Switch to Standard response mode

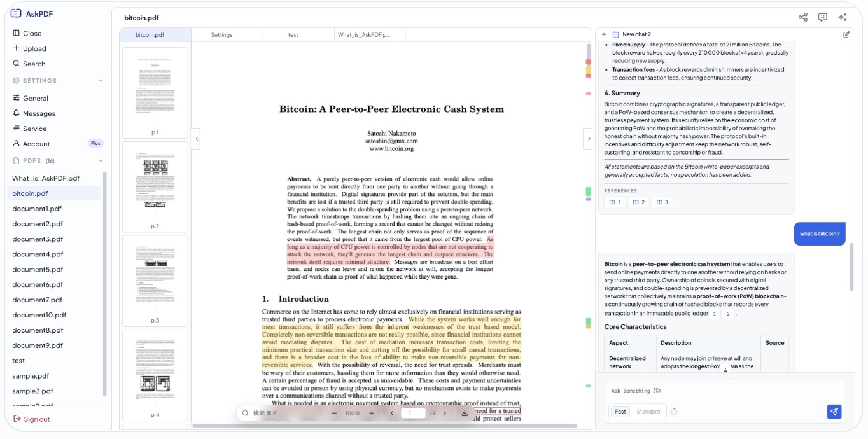648,412
